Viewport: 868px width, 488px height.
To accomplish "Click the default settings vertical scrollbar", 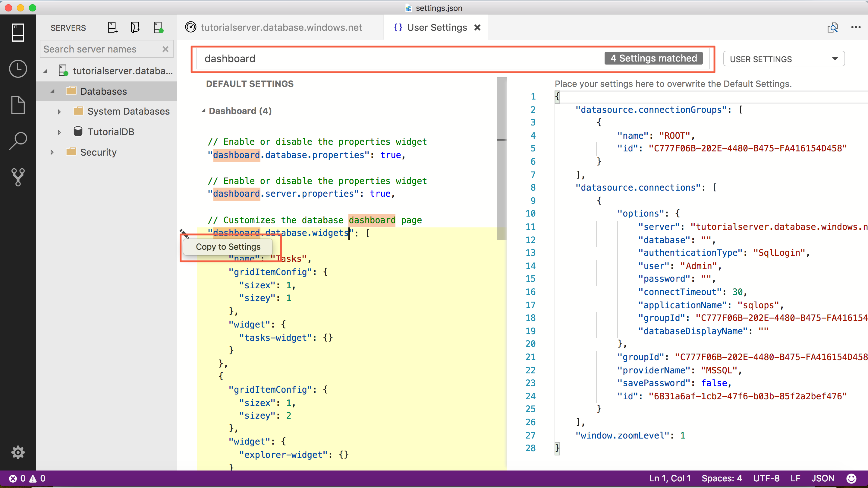I will [502, 159].
